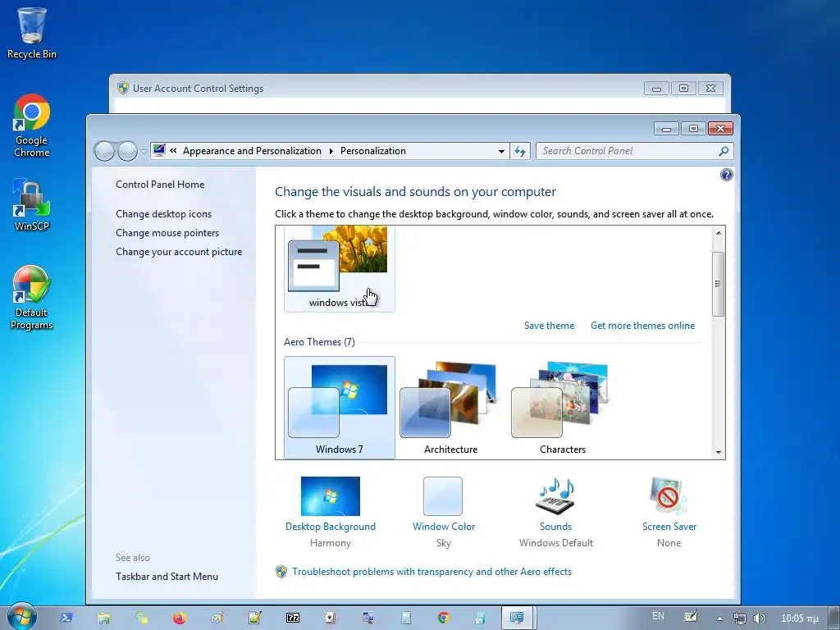Open the Notepad++ icon in the taskbar
Image resolution: width=840 pixels, height=630 pixels.
click(x=255, y=619)
